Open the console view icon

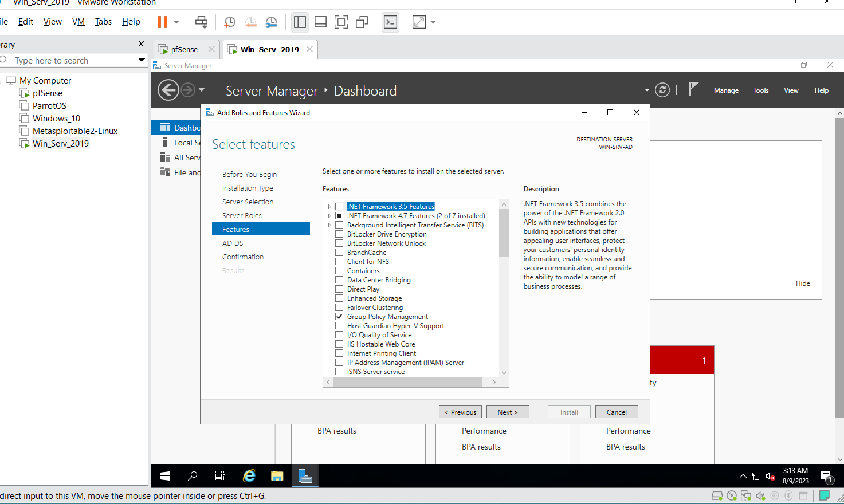pos(390,22)
